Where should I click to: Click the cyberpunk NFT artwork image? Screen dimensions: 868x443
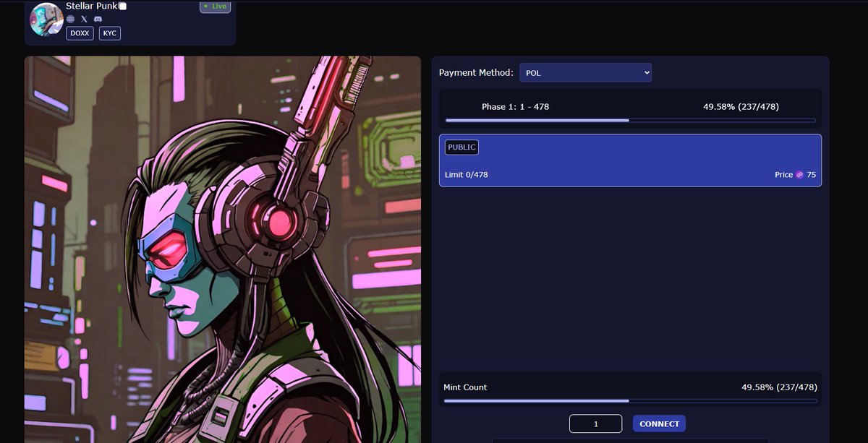click(223, 249)
